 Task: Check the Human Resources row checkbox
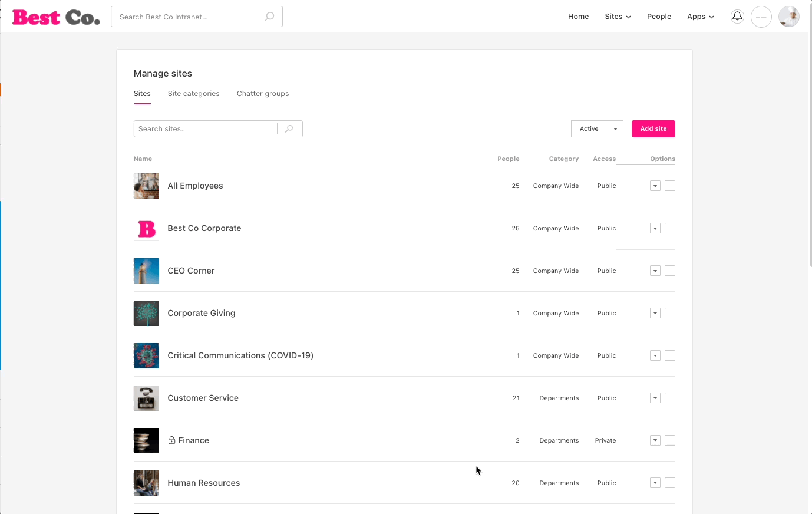click(670, 483)
